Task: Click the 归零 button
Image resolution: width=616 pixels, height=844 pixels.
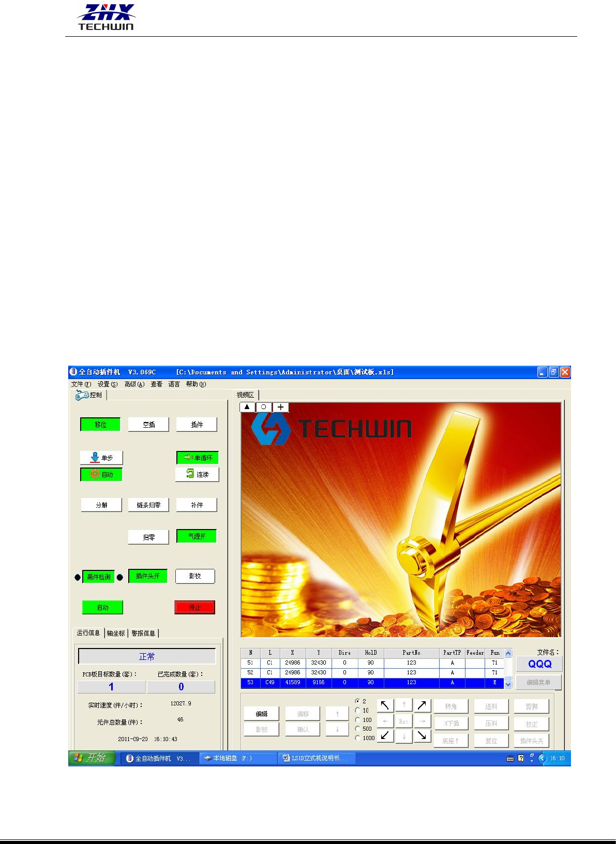Action: [148, 537]
